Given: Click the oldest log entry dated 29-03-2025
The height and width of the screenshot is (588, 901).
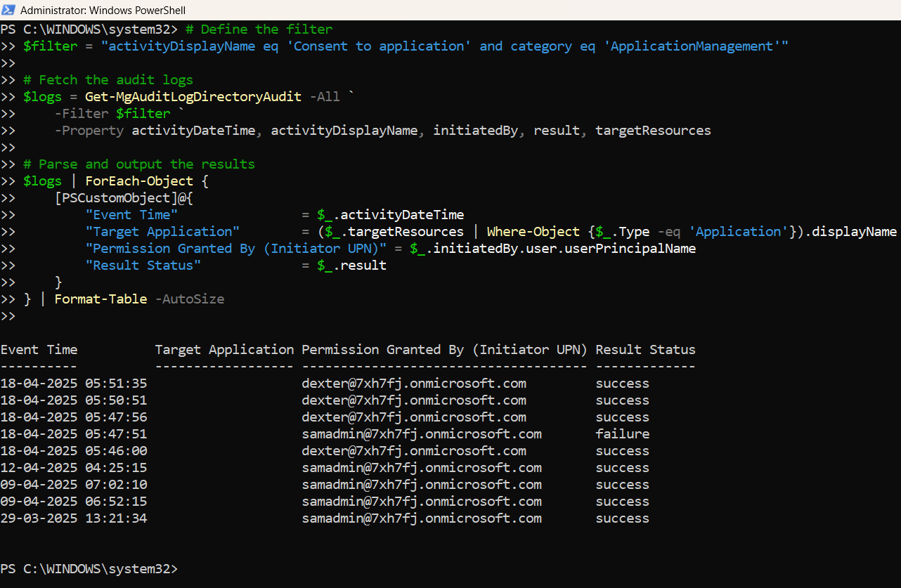Looking at the screenshot, I should [75, 518].
